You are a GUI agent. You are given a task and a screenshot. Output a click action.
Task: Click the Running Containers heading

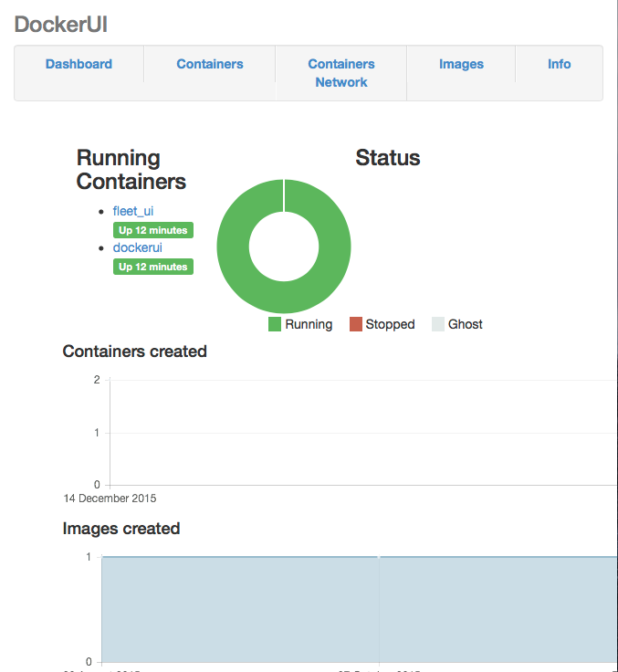(x=131, y=170)
